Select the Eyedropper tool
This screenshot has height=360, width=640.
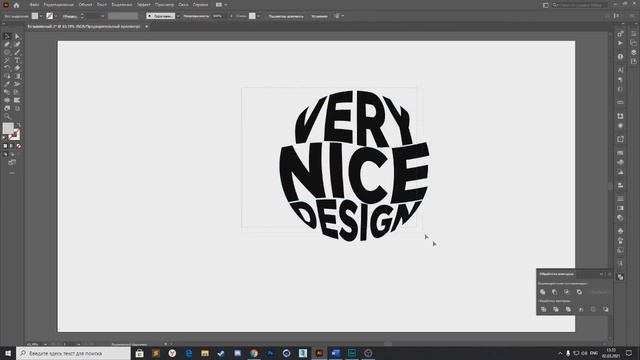tap(7, 84)
